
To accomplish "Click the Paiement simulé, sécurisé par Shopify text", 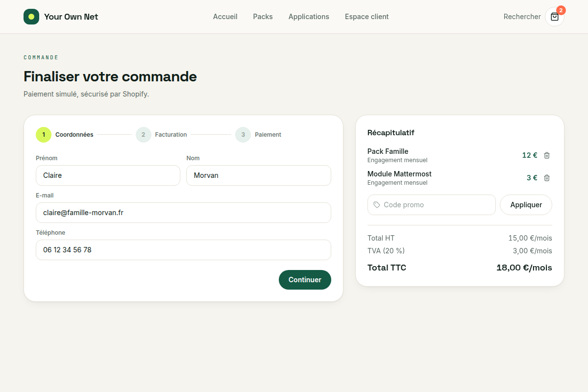I will tap(86, 94).
